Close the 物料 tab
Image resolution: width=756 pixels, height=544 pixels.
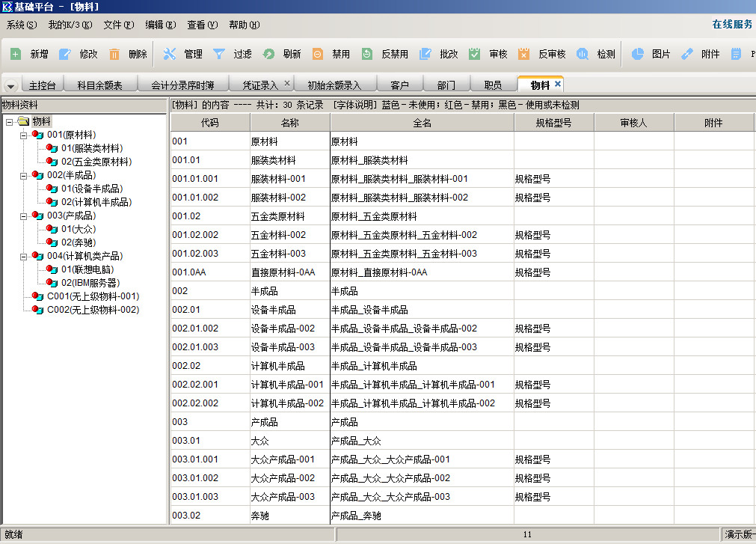pyautogui.click(x=558, y=84)
